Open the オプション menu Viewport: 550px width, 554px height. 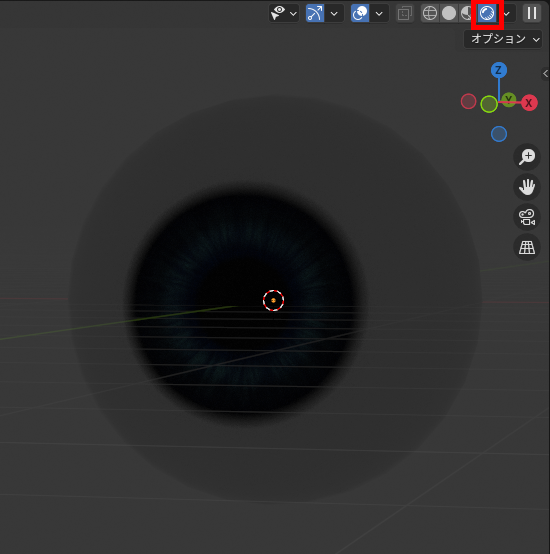[x=503, y=39]
